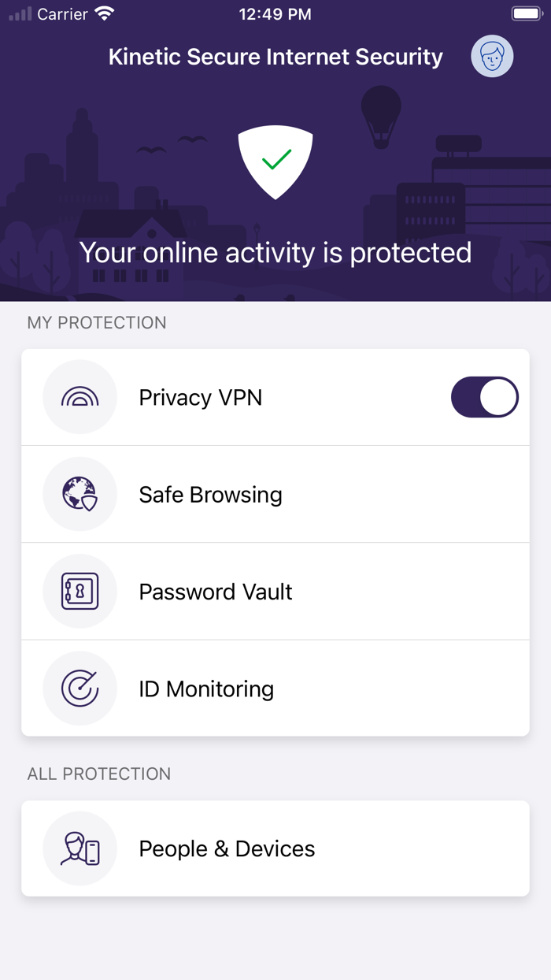Select the ALL PROTECTION section header
Screen dimensions: 551x980
pyautogui.click(x=99, y=774)
